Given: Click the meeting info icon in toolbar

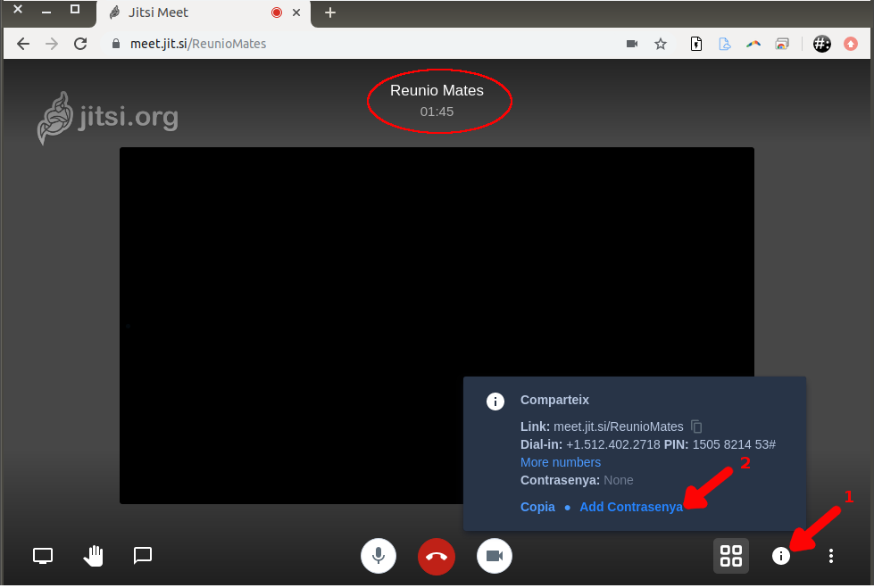Looking at the screenshot, I should (781, 556).
